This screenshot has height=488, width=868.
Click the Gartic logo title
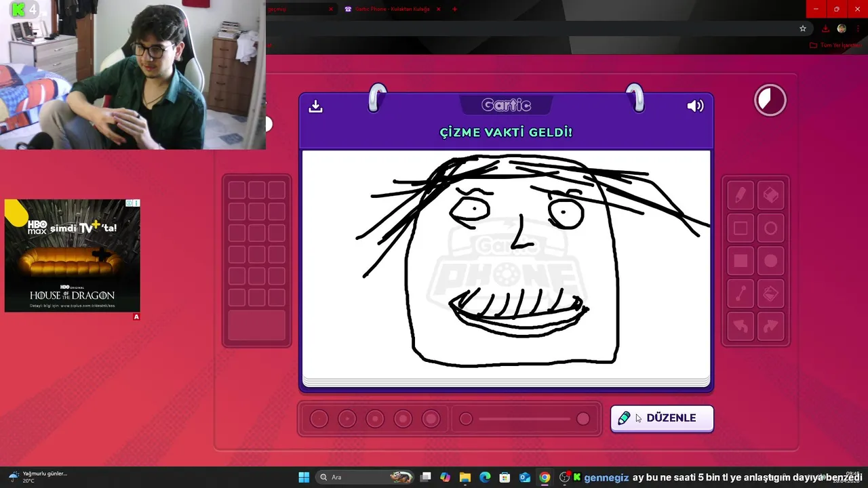[x=506, y=105]
